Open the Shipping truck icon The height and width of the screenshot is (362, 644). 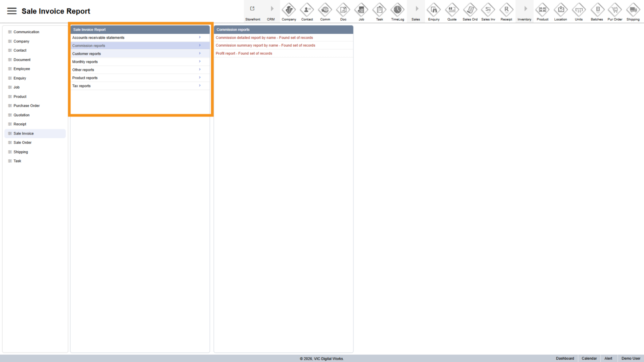pos(633,10)
